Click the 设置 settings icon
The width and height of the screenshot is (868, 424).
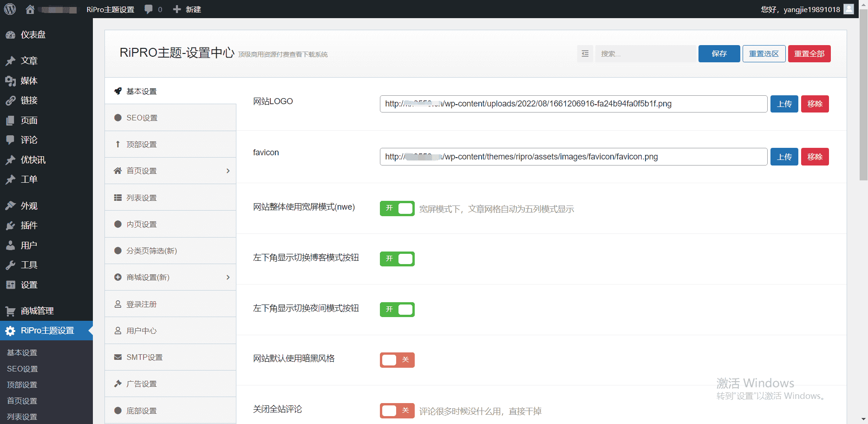(x=10, y=285)
